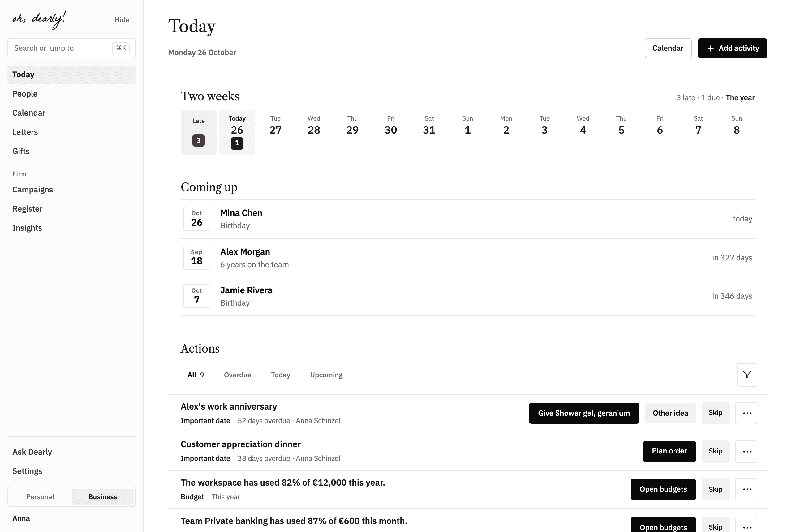Open Calendar from the sidebar

71,113
